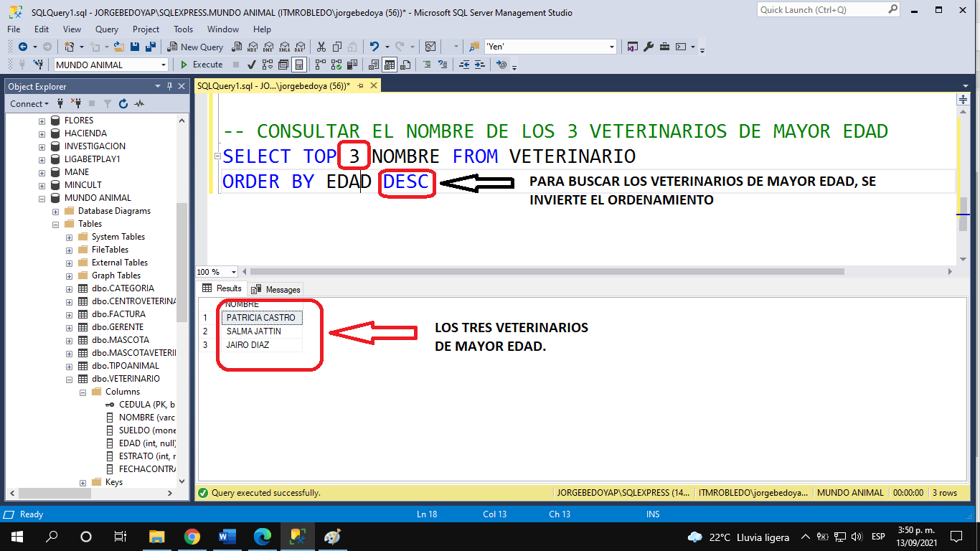
Task: Click the Open File folder icon
Action: click(x=119, y=47)
